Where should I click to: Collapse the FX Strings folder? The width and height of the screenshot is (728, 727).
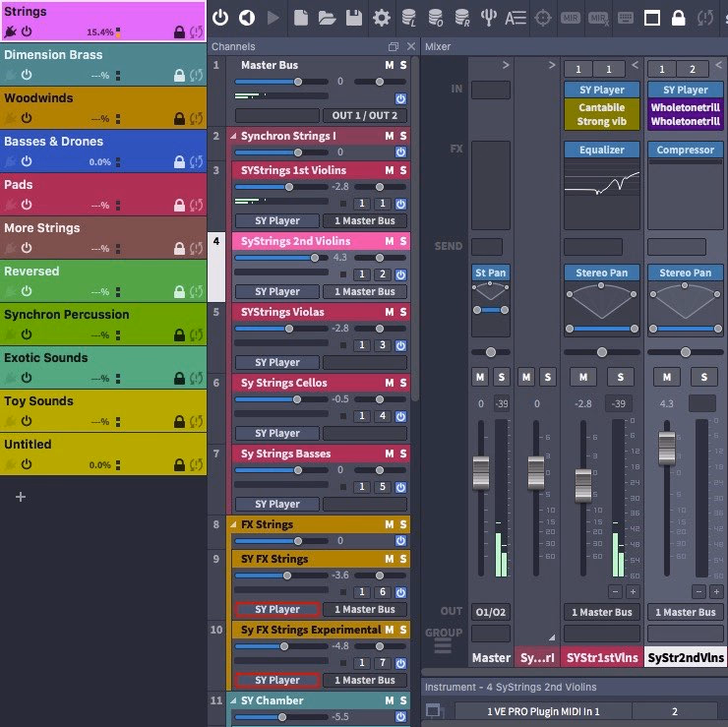[x=233, y=524]
